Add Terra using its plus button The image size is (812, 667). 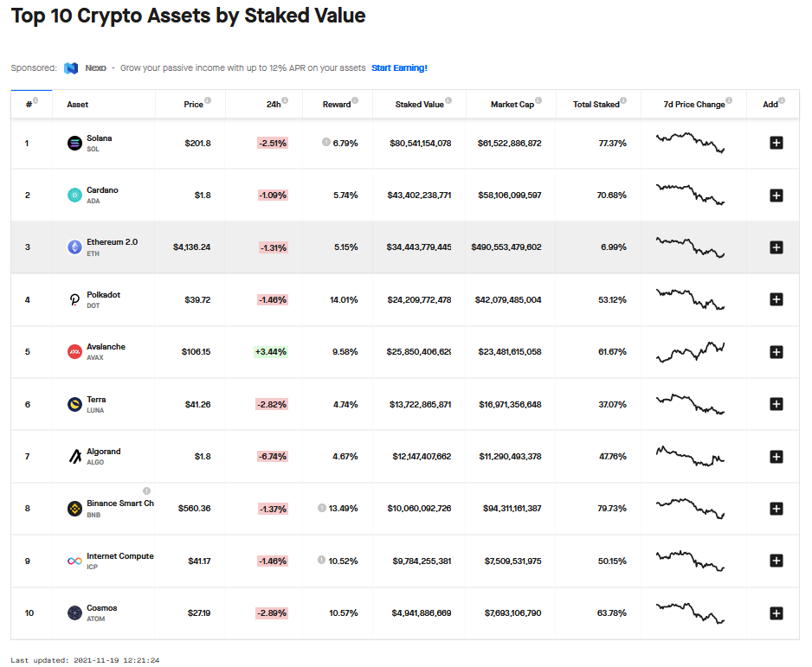776,404
